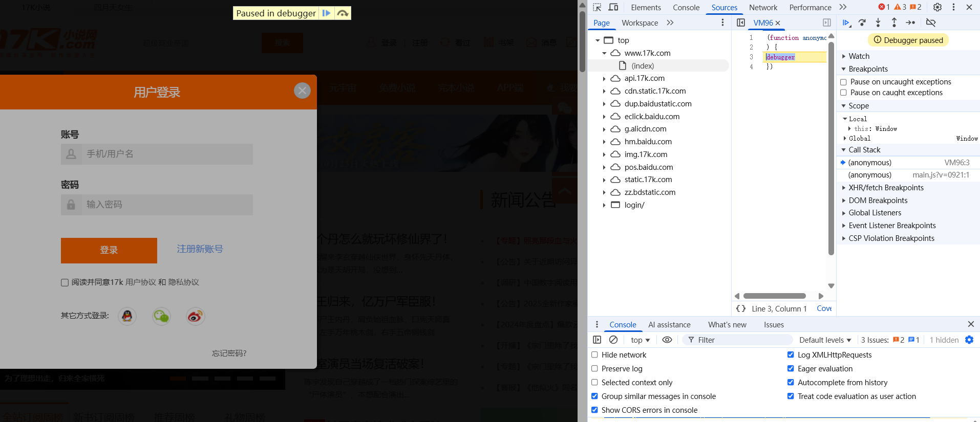Open the Workspace navigator tab
980x422 pixels.
[640, 23]
